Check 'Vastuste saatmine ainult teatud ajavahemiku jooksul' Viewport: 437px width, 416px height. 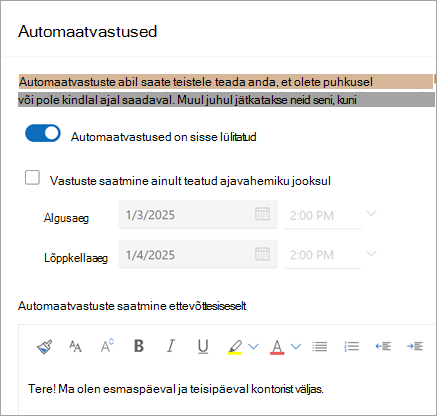[32, 177]
